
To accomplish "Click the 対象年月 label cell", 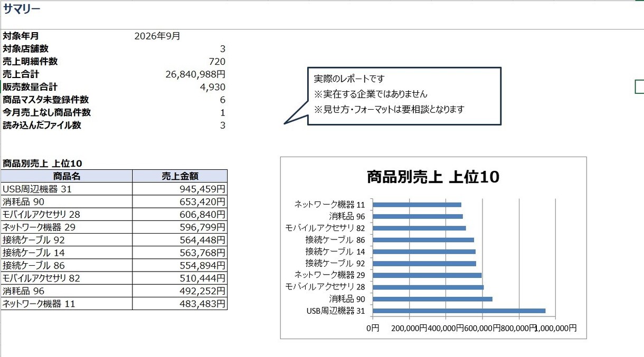I will [x=21, y=36].
